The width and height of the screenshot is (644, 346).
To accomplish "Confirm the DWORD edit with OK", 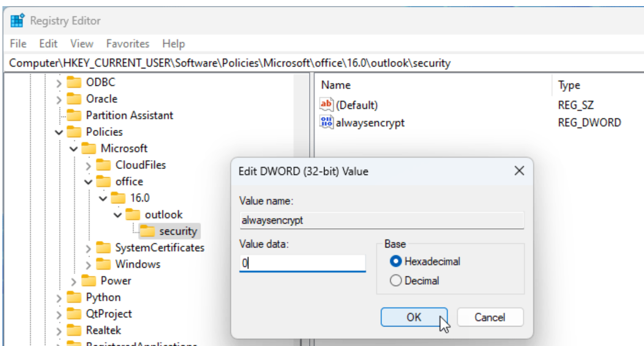I will click(414, 317).
